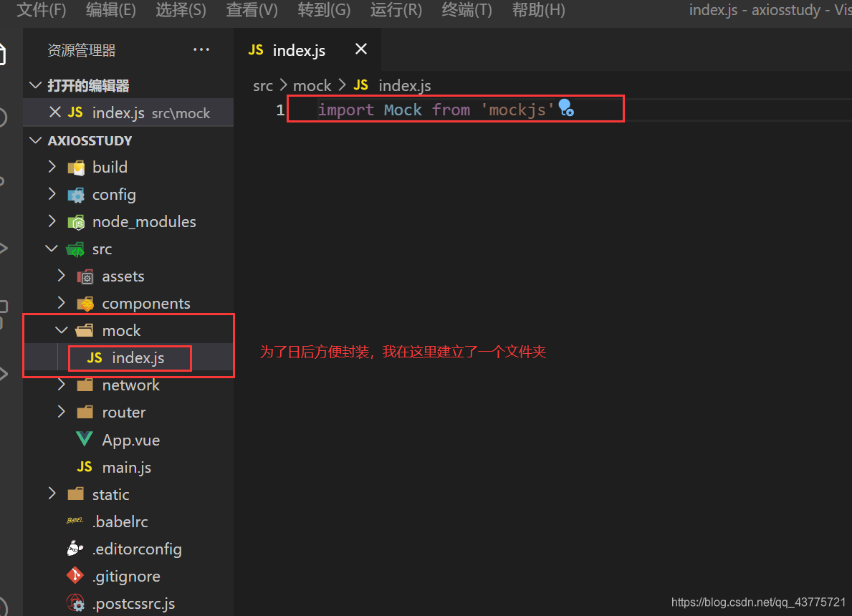Expand the build folder chevron
Screen dimensions: 852x616
pyautogui.click(x=52, y=167)
